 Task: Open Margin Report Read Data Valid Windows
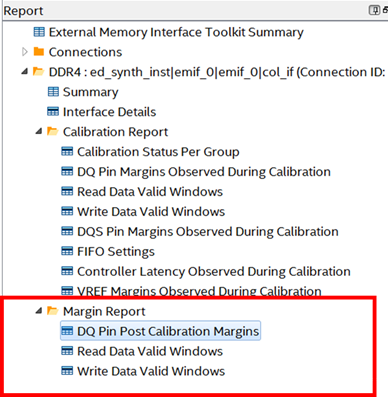pos(150,351)
